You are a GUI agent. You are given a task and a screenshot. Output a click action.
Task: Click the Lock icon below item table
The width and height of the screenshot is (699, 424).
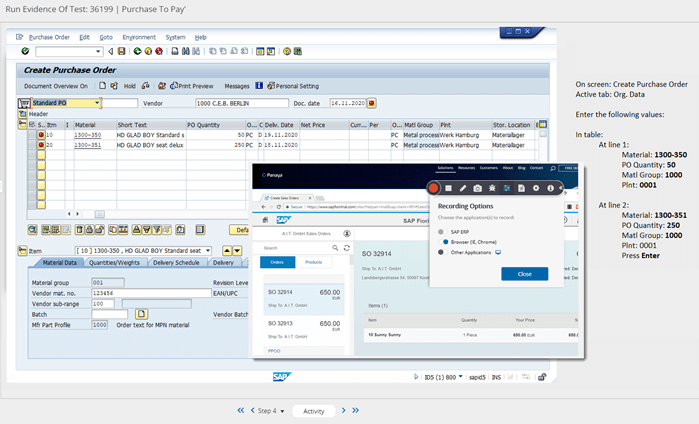coord(89,230)
